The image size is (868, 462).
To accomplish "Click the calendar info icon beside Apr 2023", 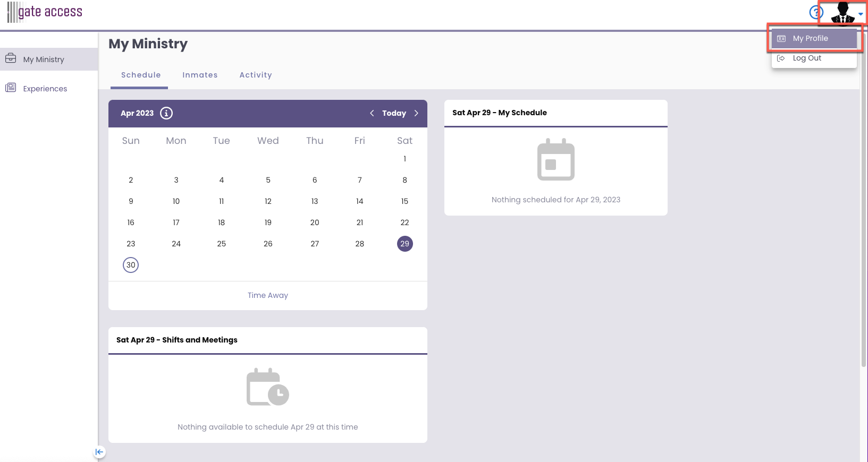I will click(166, 113).
